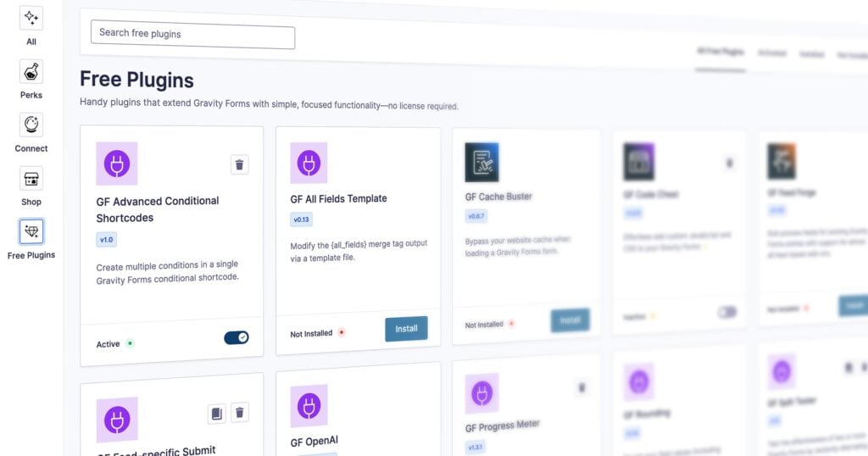The width and height of the screenshot is (868, 456).
Task: Click the GF Cache Buster title
Action: point(498,197)
